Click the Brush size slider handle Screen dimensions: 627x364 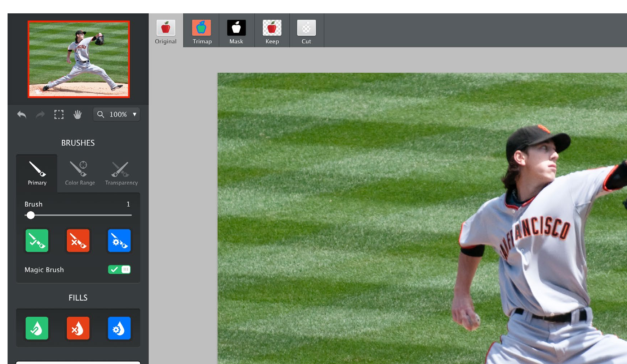tap(31, 215)
